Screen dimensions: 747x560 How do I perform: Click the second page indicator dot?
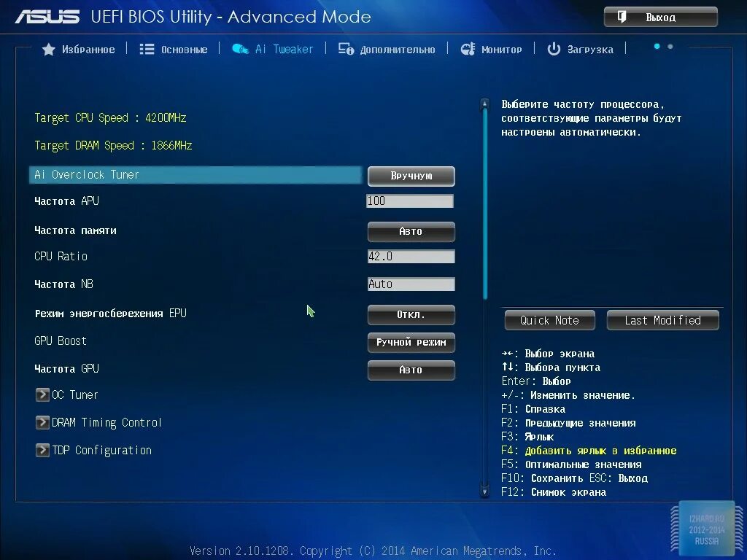[x=670, y=46]
